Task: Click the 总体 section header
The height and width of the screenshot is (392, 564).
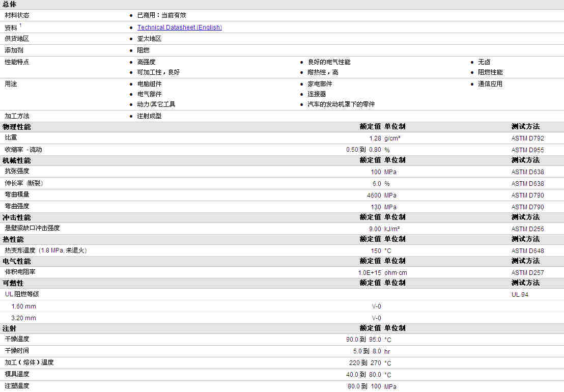Action: [x=9, y=4]
